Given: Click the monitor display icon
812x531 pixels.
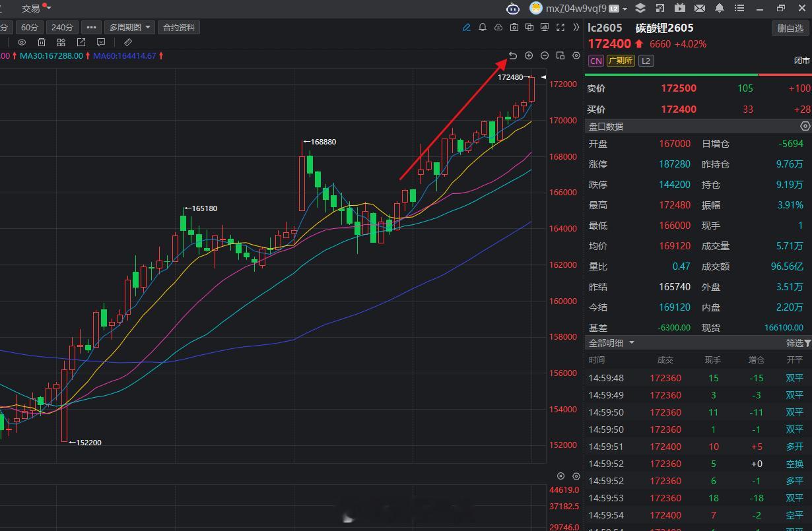Looking at the screenshot, I should click(x=545, y=27).
